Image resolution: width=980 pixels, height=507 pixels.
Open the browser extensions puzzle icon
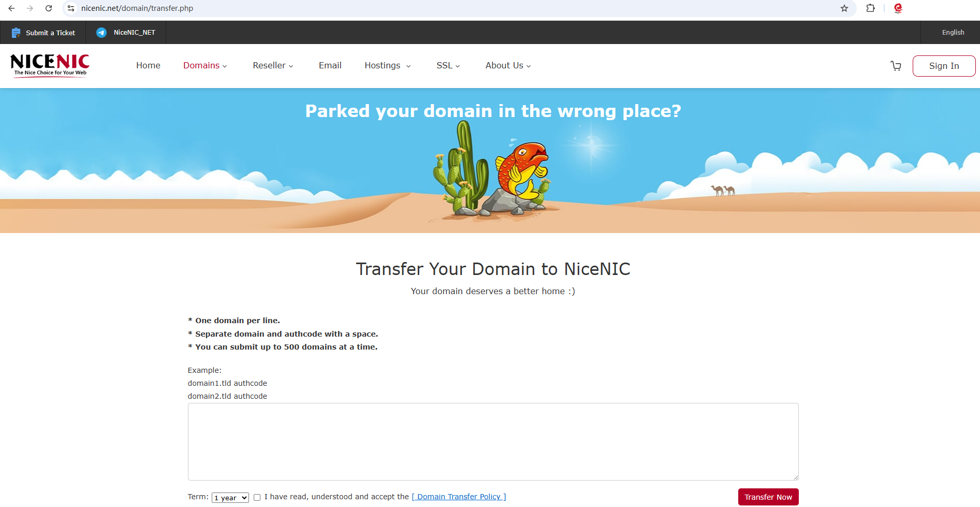(870, 8)
